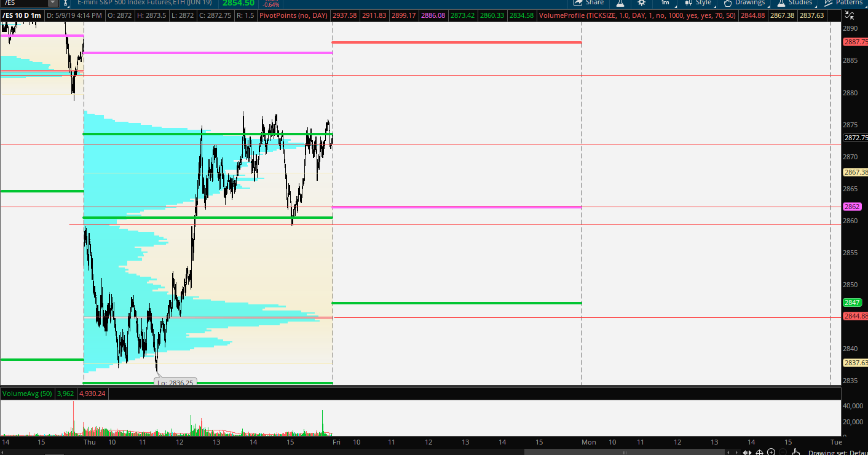Click the crosshair target icon

(x=760, y=453)
